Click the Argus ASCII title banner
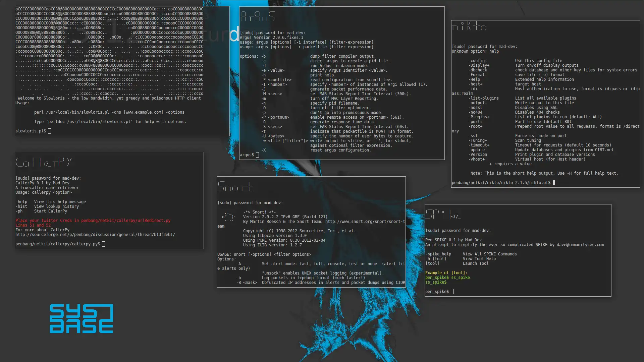This screenshot has height=362, width=644. [257, 16]
